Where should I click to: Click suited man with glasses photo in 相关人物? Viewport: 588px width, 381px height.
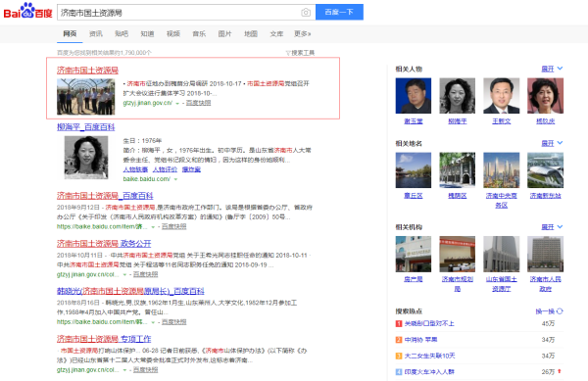[x=502, y=96]
